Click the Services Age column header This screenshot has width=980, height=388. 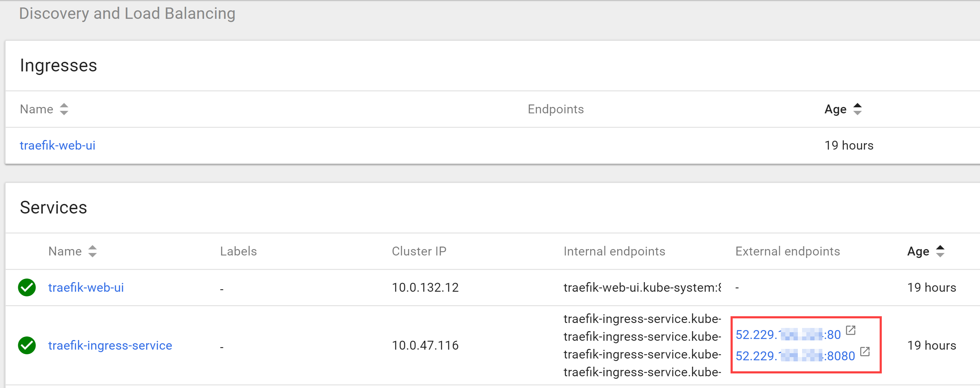[x=918, y=252]
